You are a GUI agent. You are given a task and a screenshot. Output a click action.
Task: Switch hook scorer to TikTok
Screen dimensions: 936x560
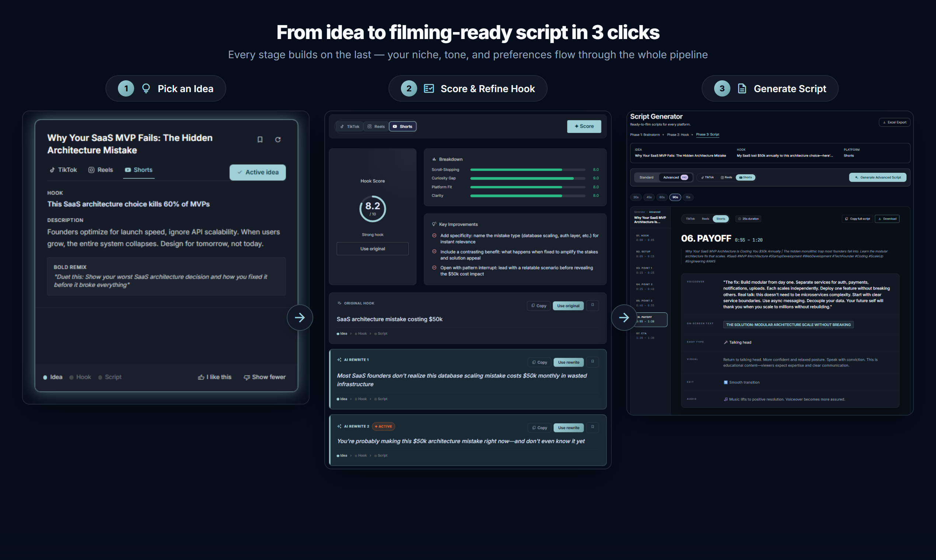coord(350,126)
